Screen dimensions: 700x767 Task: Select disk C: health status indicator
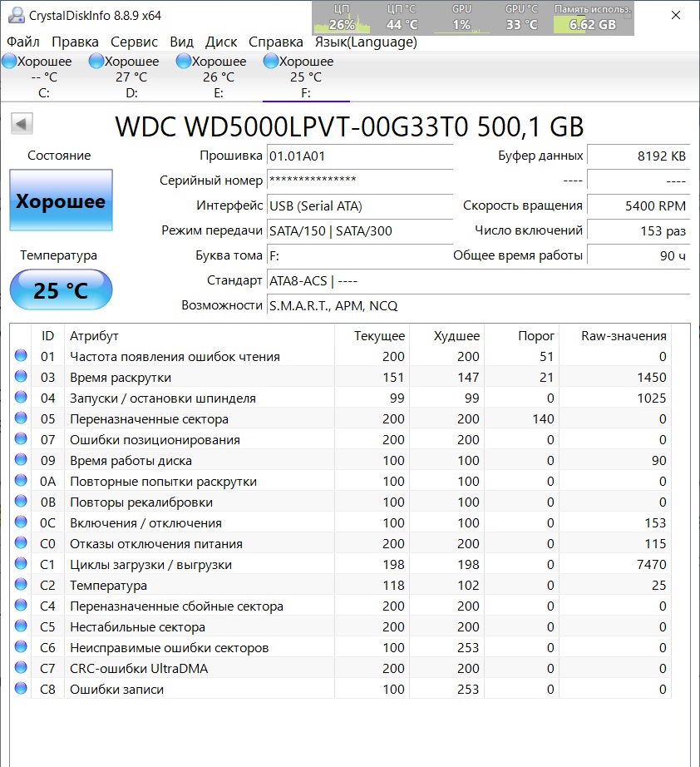click(9, 62)
